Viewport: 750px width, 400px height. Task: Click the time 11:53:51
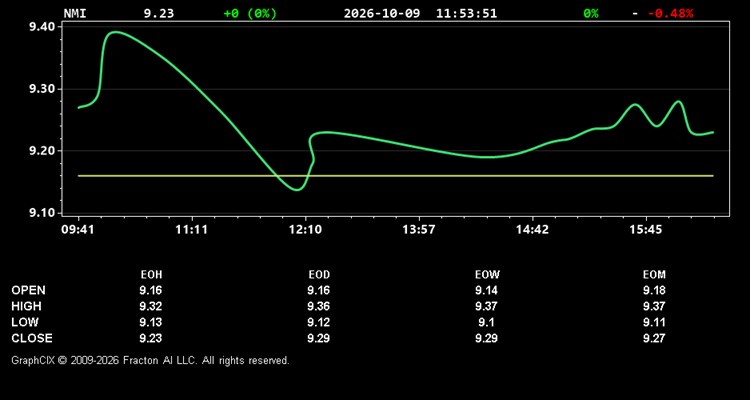point(466,13)
